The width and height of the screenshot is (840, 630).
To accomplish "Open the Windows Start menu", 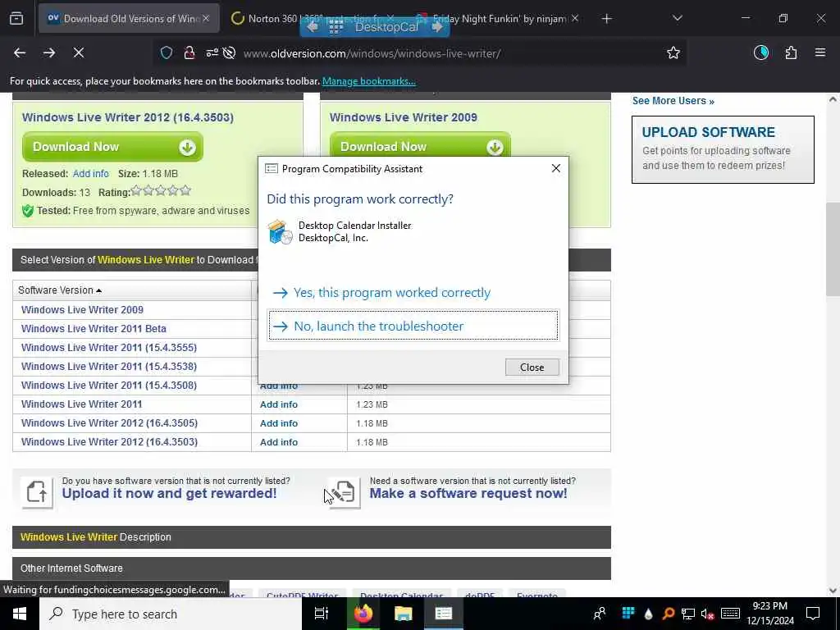I will pos(20,614).
